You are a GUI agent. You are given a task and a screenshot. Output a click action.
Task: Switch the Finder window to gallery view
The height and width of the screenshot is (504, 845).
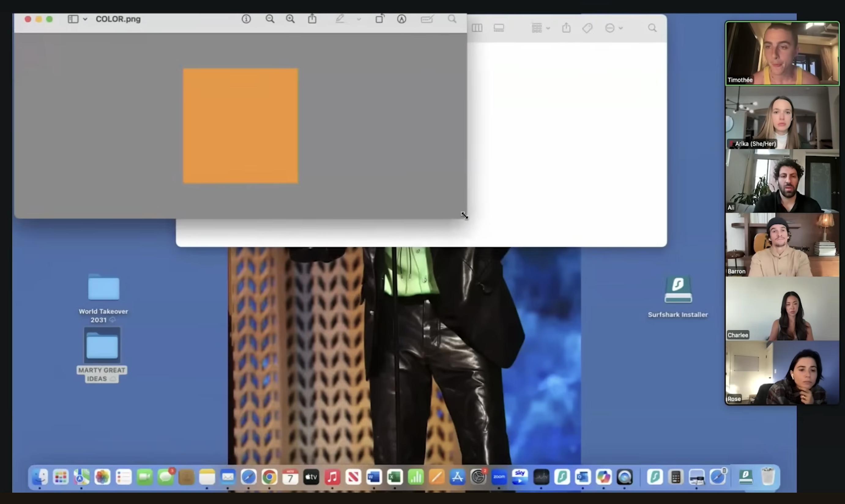click(x=499, y=28)
